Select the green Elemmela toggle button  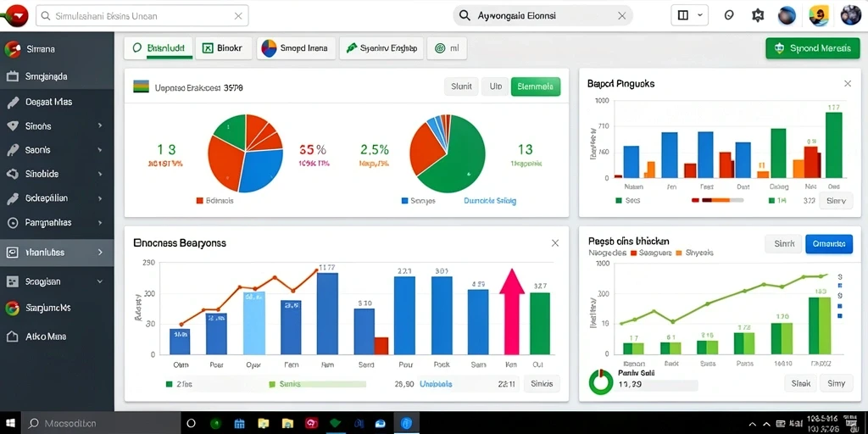pyautogui.click(x=536, y=86)
